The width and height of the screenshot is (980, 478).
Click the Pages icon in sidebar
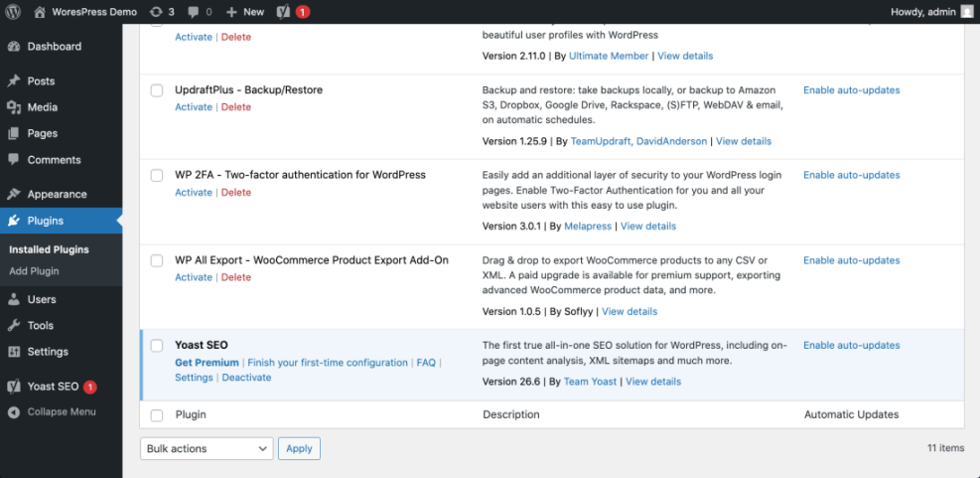14,134
